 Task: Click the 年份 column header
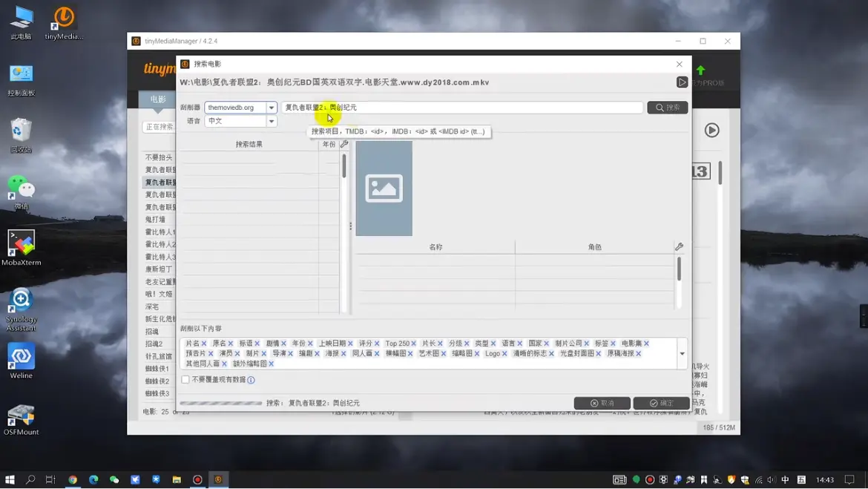[329, 144]
